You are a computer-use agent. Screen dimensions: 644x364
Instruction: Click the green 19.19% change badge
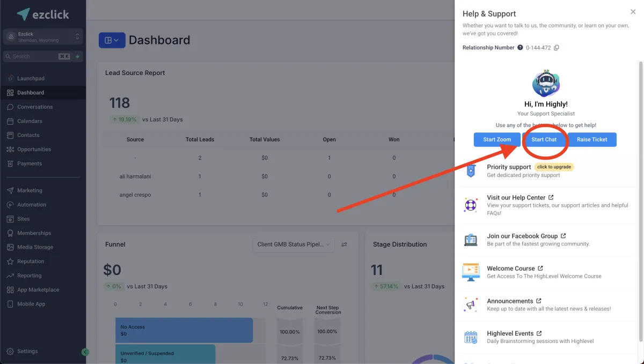(125, 120)
